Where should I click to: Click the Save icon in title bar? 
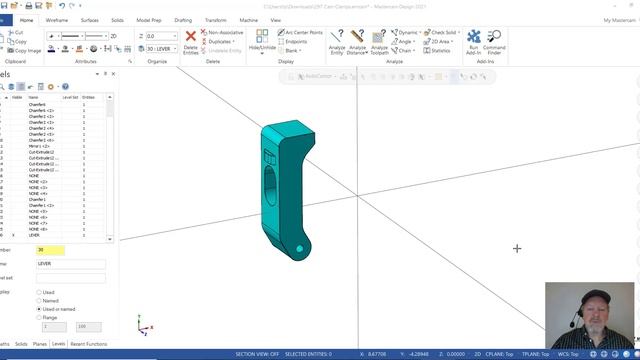tap(4, 6)
